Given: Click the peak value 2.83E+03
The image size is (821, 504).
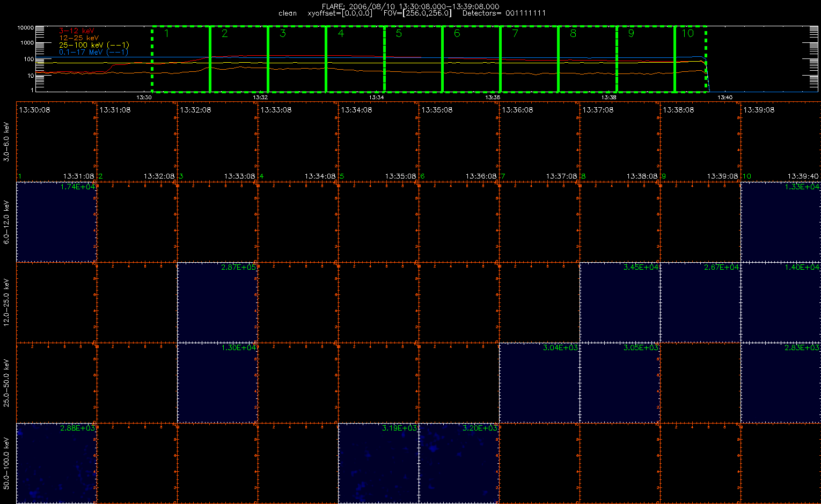Looking at the screenshot, I should tap(802, 347).
